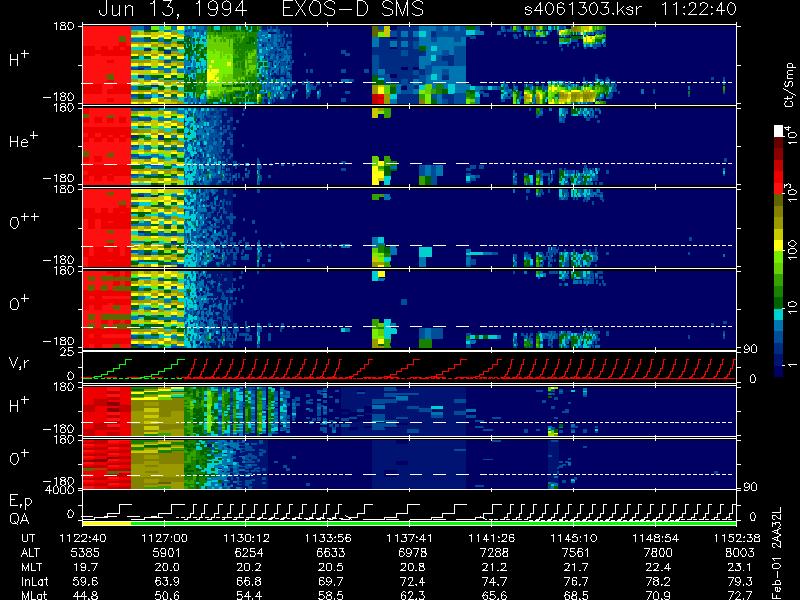The image size is (800, 600).
Task: Click ALT value '5901'
Action: coord(167,553)
